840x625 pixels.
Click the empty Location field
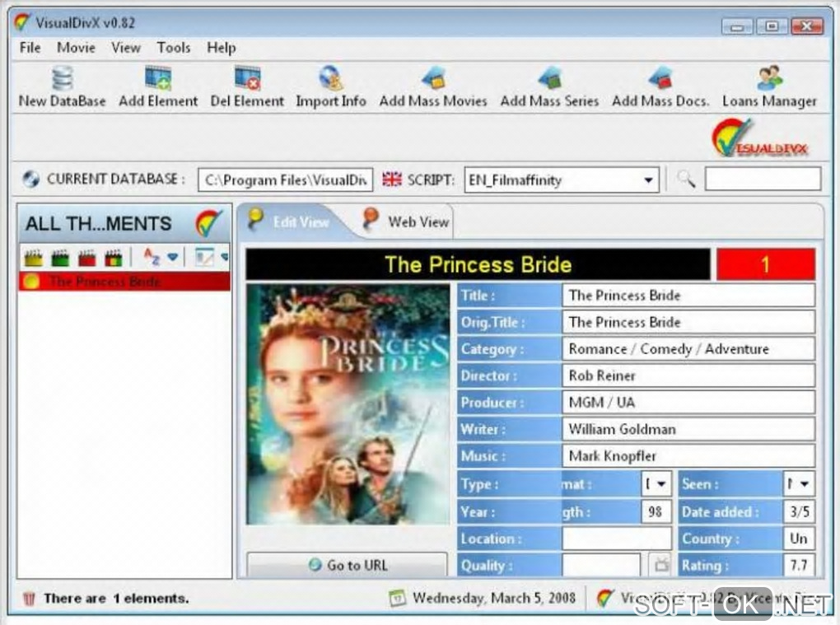pos(617,539)
